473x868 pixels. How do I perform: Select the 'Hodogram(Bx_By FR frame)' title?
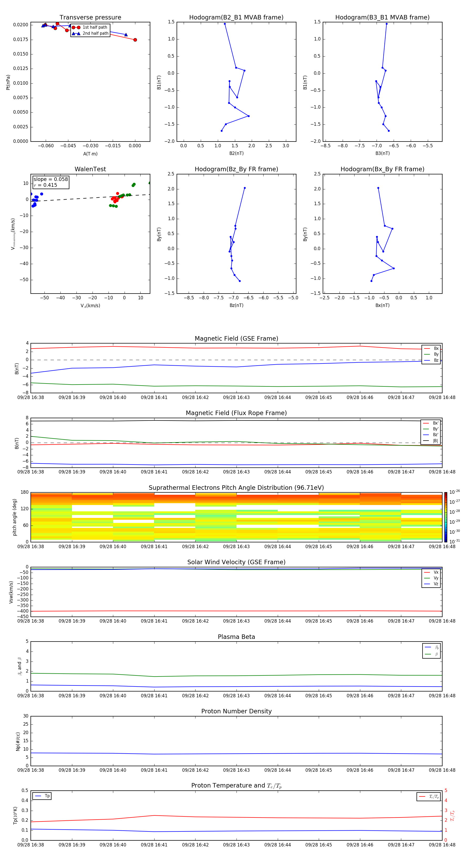tap(382, 169)
